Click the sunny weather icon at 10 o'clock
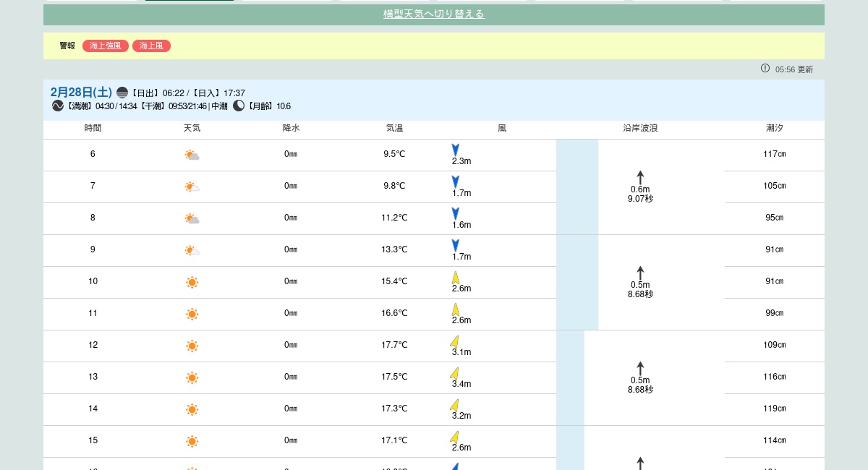 click(192, 282)
